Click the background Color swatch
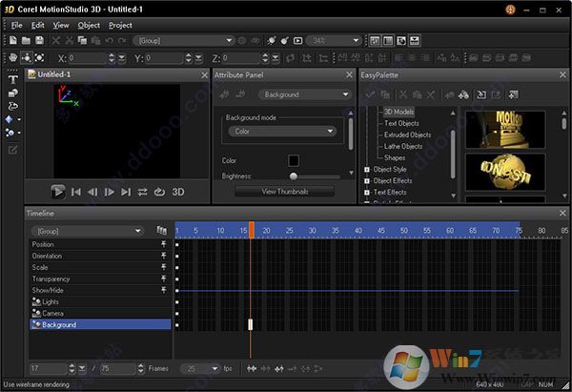Viewport: 572px width, 392px height. [x=294, y=160]
